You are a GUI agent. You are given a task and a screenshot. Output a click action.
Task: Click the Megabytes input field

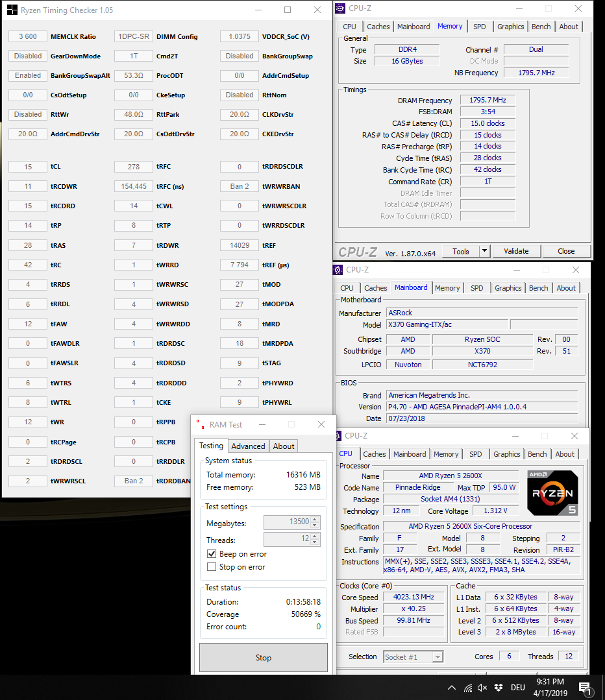click(x=288, y=522)
